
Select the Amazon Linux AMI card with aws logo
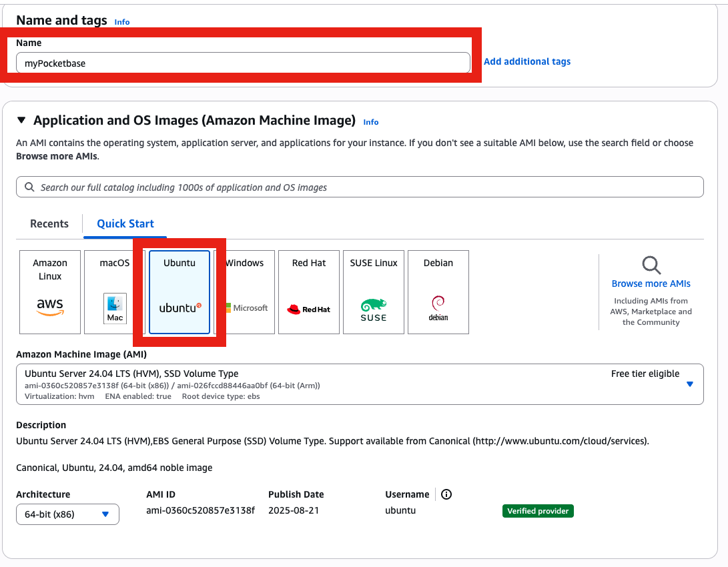[49, 292]
